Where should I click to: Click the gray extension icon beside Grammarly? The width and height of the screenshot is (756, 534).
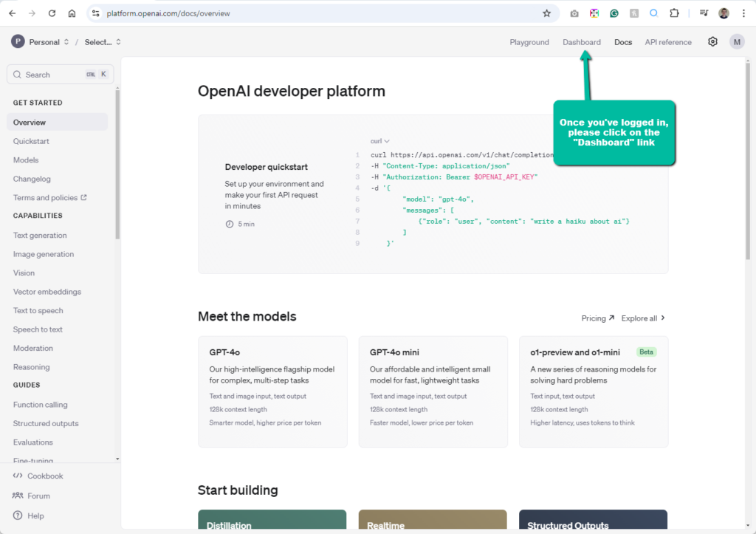634,13
